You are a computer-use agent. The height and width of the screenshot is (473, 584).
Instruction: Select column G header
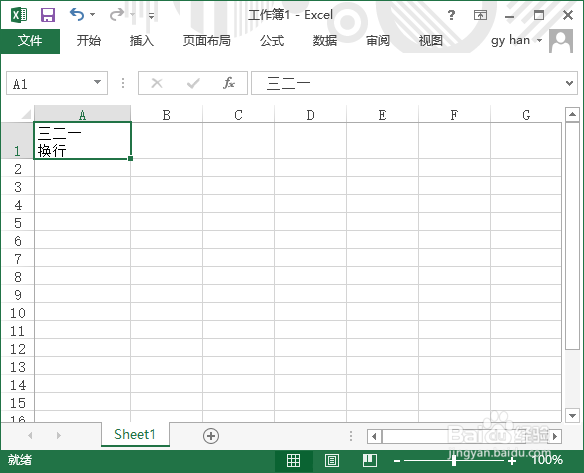click(x=526, y=115)
